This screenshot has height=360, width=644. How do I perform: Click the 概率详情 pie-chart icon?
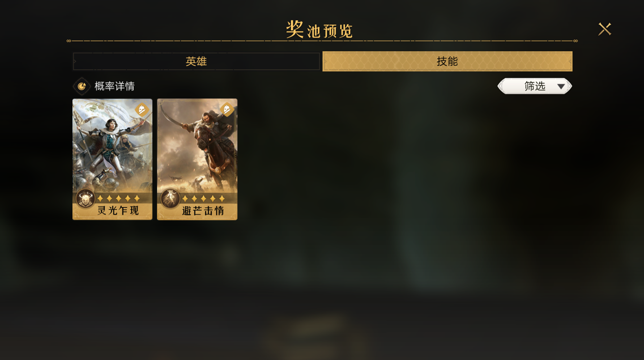click(x=82, y=86)
